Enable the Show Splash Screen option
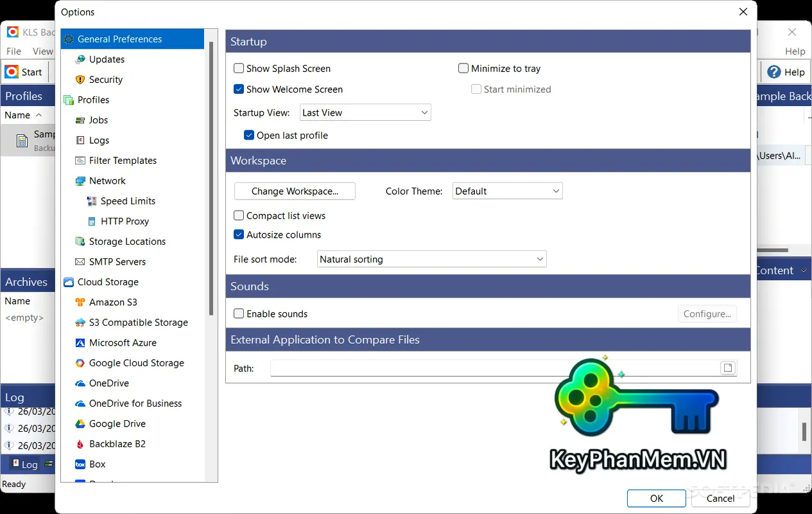Screen dimensions: 812x514 pyautogui.click(x=238, y=68)
